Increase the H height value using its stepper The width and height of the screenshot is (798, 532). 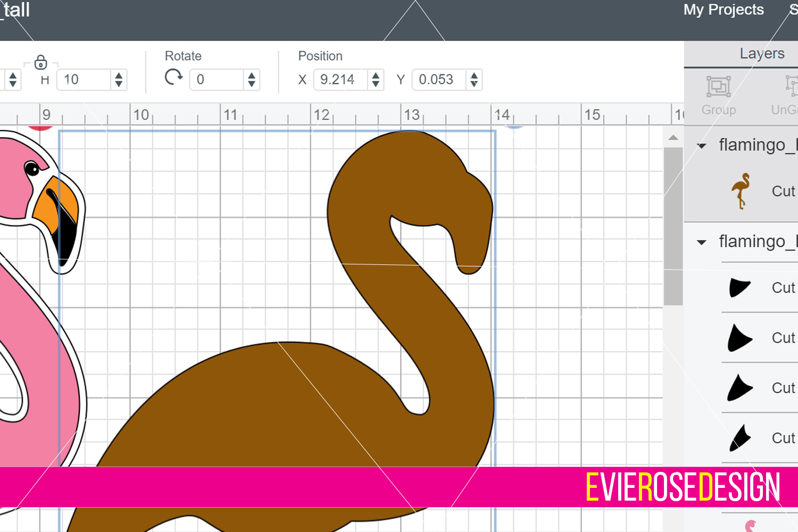coord(119,75)
